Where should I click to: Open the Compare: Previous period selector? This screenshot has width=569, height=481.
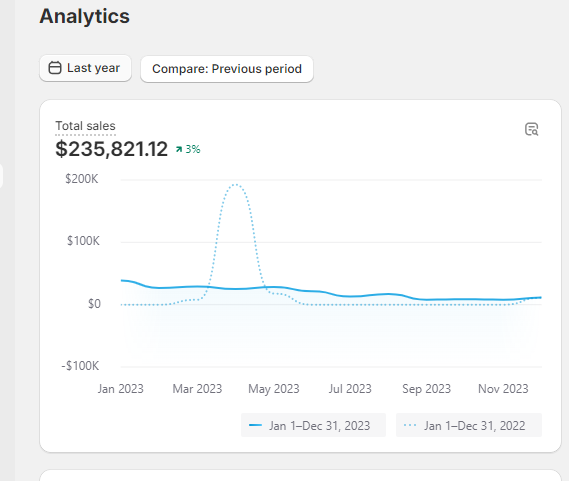pyautogui.click(x=227, y=69)
